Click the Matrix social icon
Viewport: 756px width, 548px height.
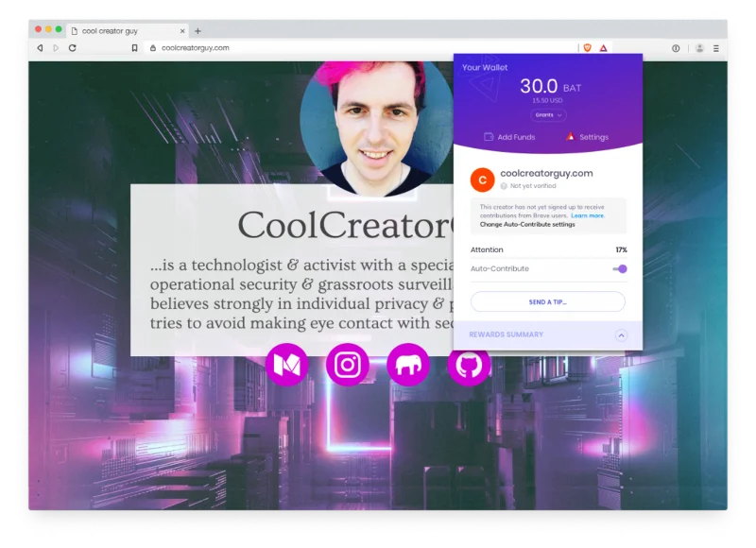284,365
